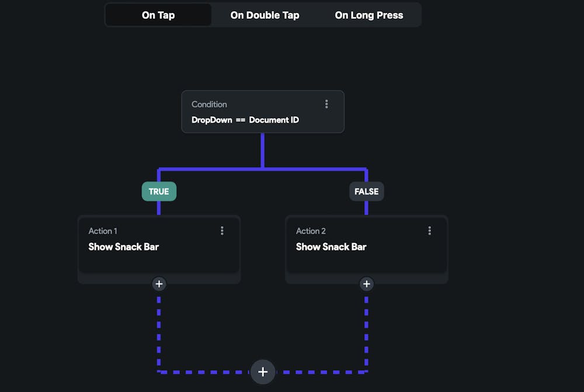Click the bottom plus to merge branches

point(263,372)
